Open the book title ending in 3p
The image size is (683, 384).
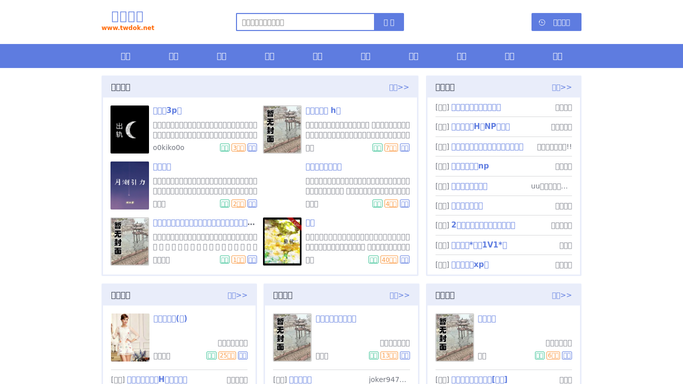click(x=167, y=111)
